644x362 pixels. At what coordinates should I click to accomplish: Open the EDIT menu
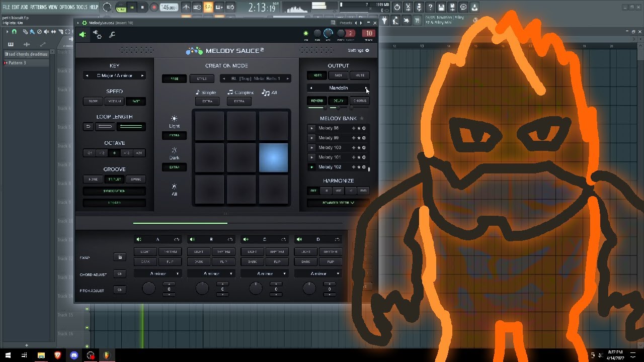click(x=16, y=7)
